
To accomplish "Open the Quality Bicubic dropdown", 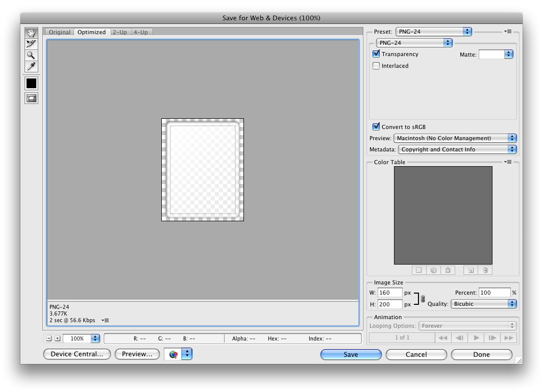I will point(484,304).
